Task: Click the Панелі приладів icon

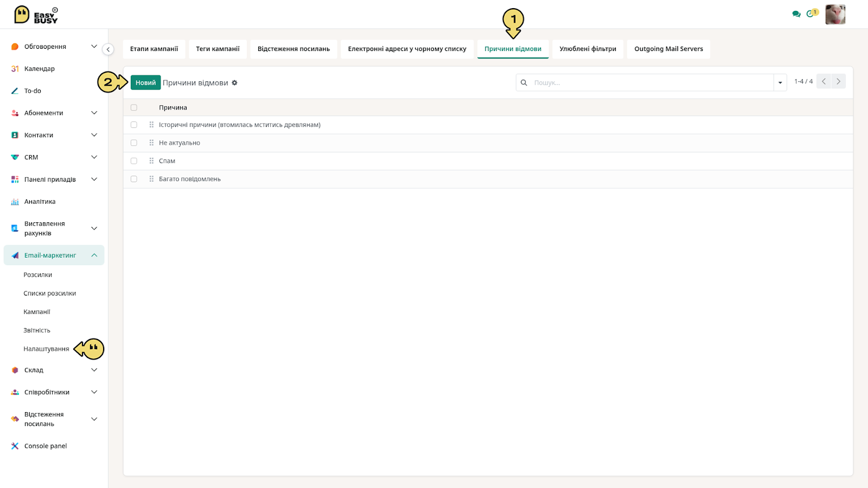Action: pyautogui.click(x=15, y=179)
